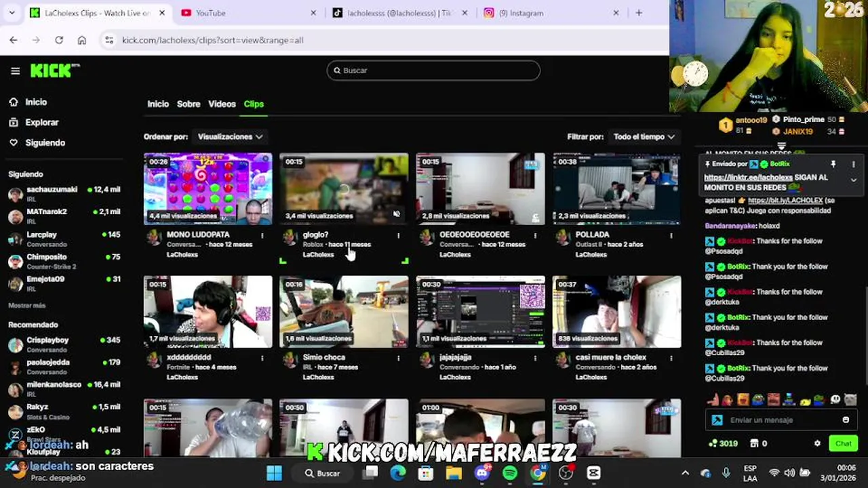Click Mostrar más under Siguiendo

click(26, 306)
